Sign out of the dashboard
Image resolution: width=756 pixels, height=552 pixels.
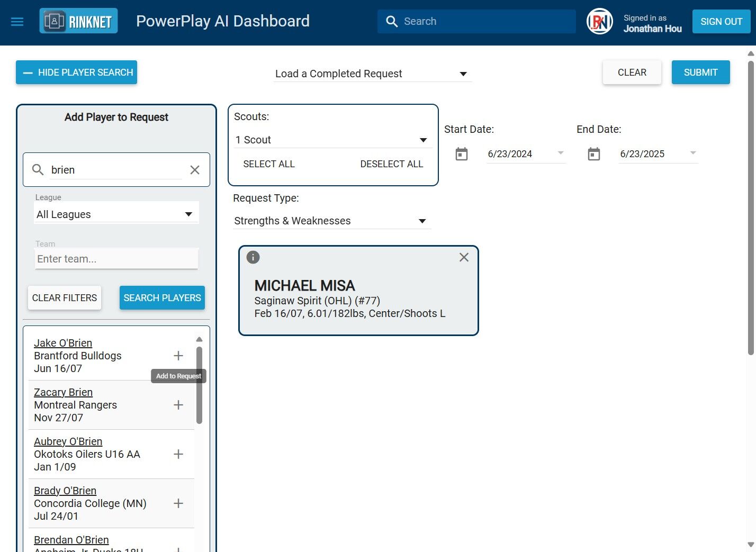point(722,22)
